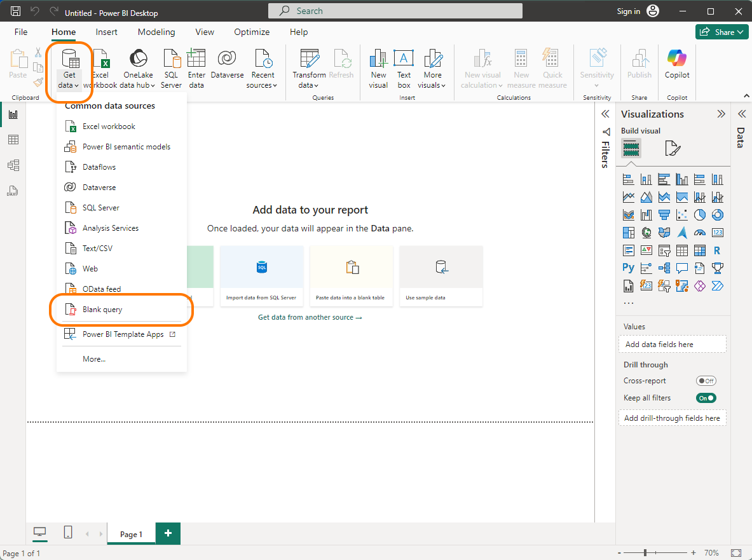Select the Python visual
Image resolution: width=752 pixels, height=560 pixels.
629,268
